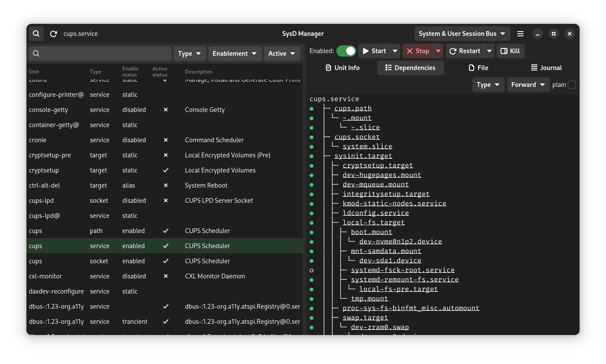Click the search icon in the header bar

36,34
